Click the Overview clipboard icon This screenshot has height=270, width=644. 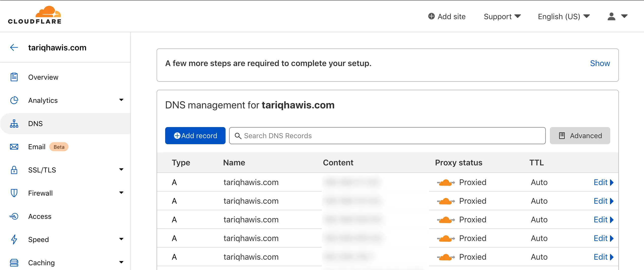point(14,77)
